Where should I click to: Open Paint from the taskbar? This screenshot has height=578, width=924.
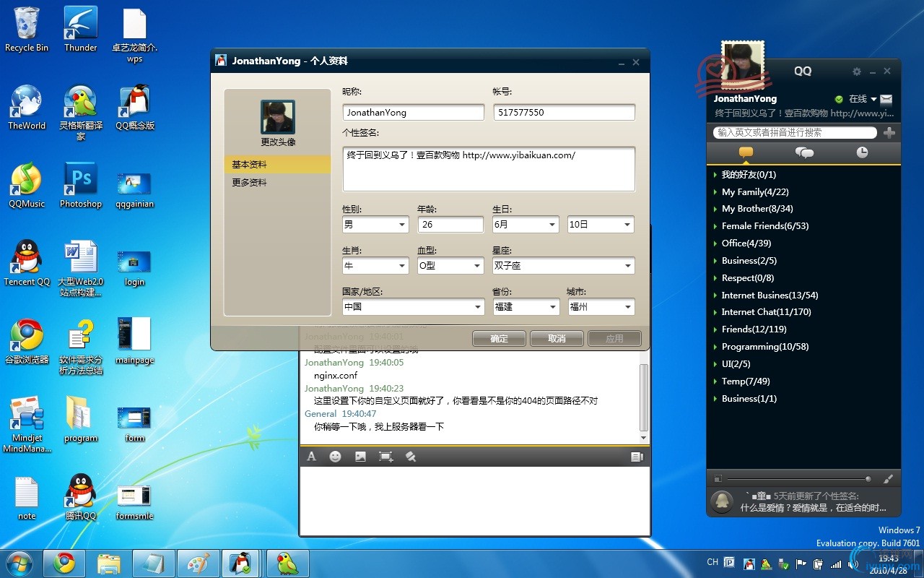coord(199,564)
